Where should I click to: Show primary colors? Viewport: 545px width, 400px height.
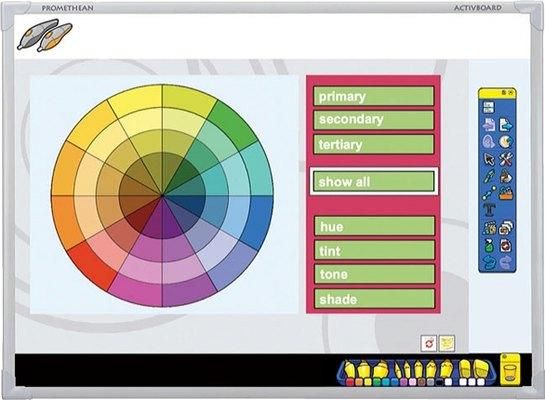coord(374,96)
